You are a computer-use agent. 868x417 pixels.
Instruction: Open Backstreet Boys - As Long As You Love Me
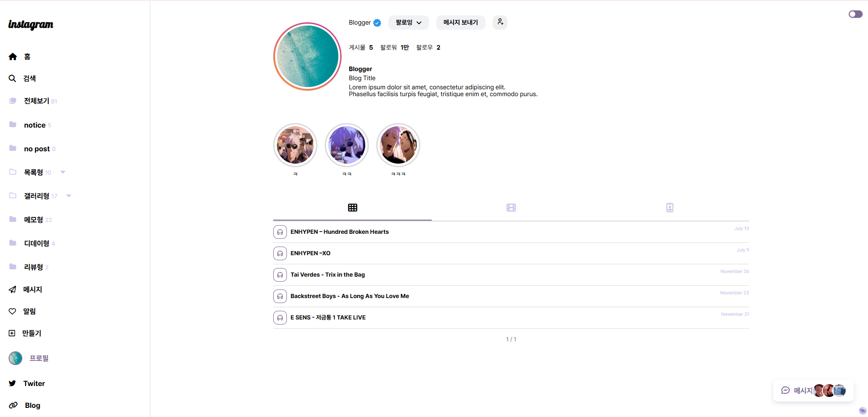350,296
